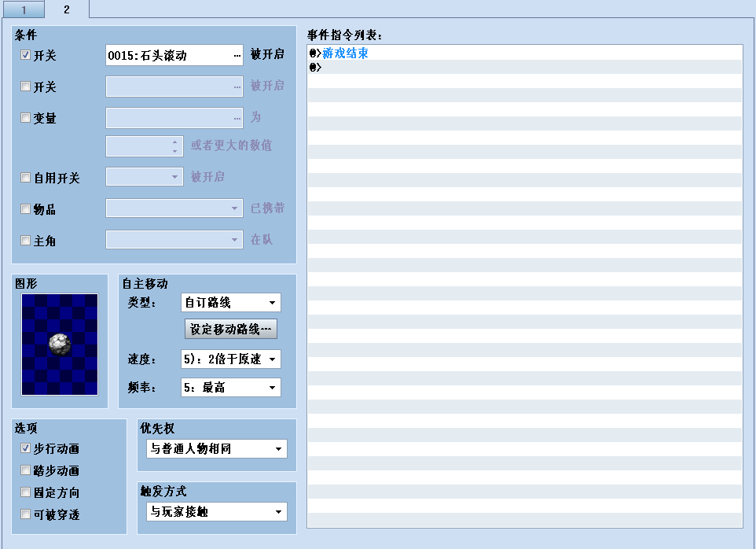Enable the 物品 condition checkbox
The width and height of the screenshot is (756, 549).
(x=26, y=209)
